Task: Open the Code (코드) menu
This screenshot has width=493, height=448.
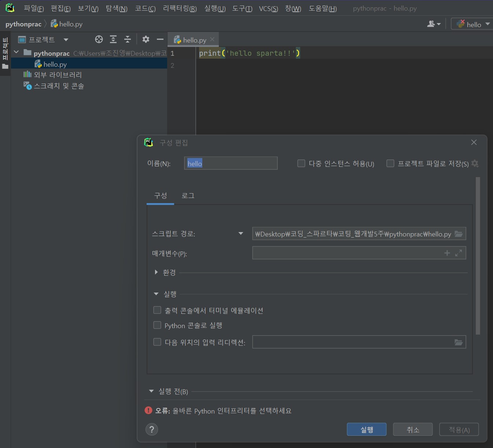Action: [x=145, y=8]
